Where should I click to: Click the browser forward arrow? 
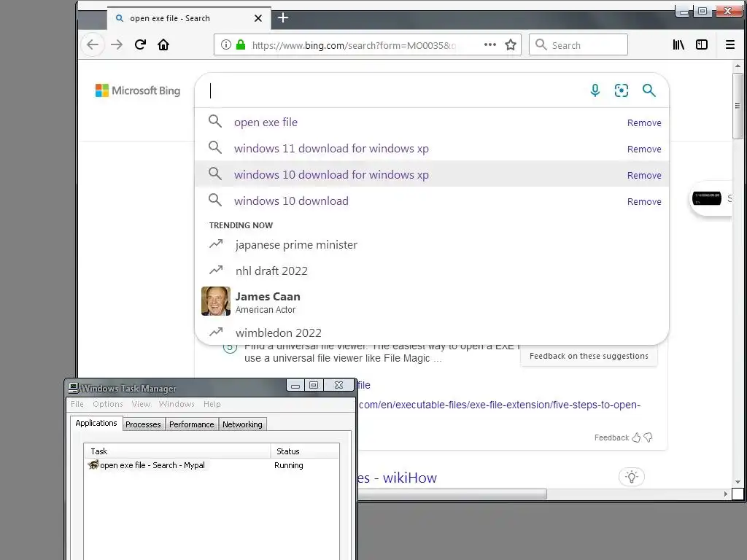[x=117, y=44]
